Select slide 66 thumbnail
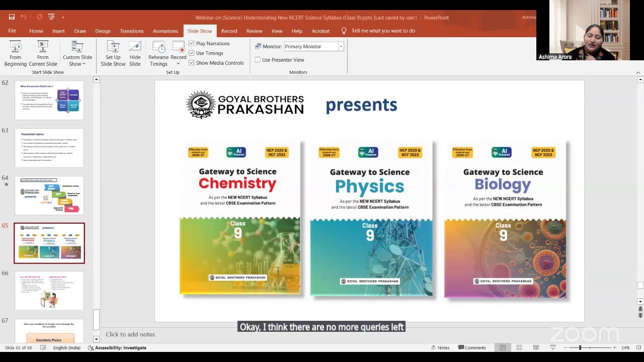644x362 pixels. (x=49, y=291)
